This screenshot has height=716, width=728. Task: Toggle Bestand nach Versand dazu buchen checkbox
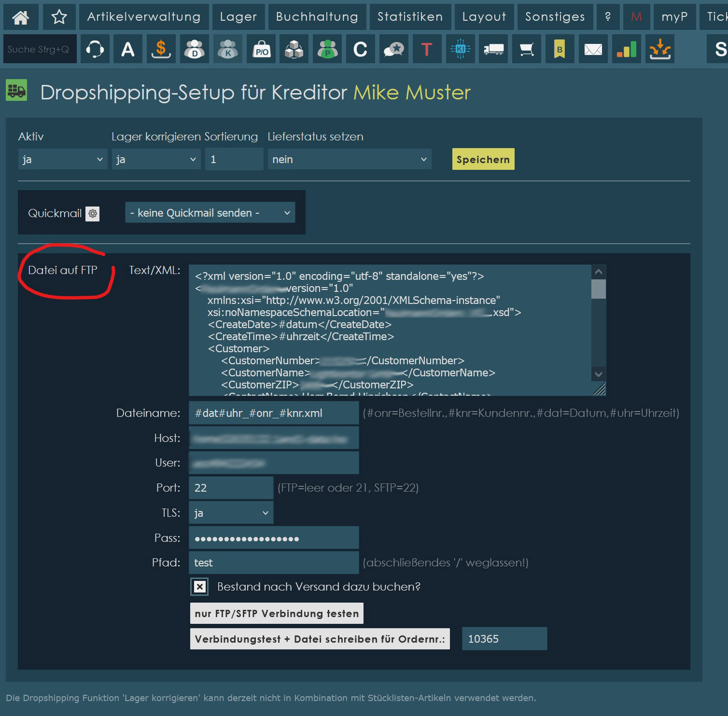point(200,587)
